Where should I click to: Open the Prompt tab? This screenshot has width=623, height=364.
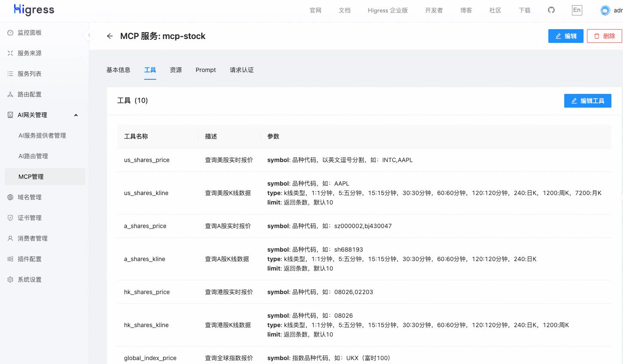pyautogui.click(x=206, y=70)
